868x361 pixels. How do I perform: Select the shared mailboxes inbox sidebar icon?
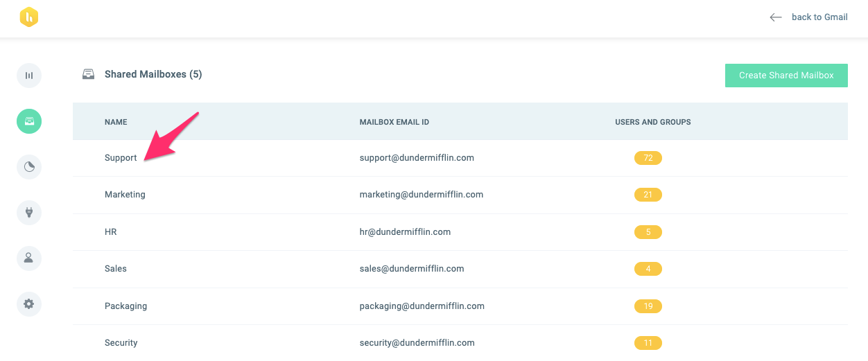click(29, 121)
